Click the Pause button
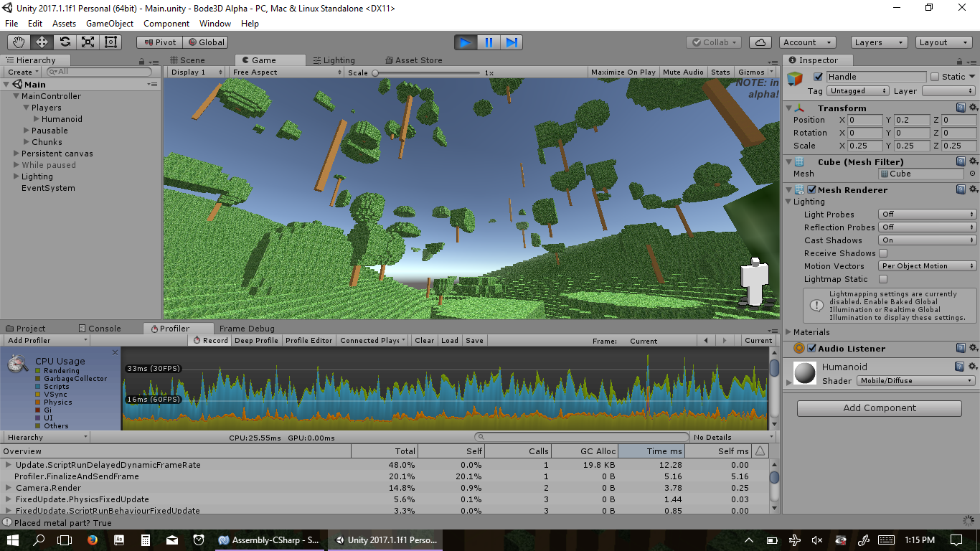980x551 pixels. (x=489, y=42)
